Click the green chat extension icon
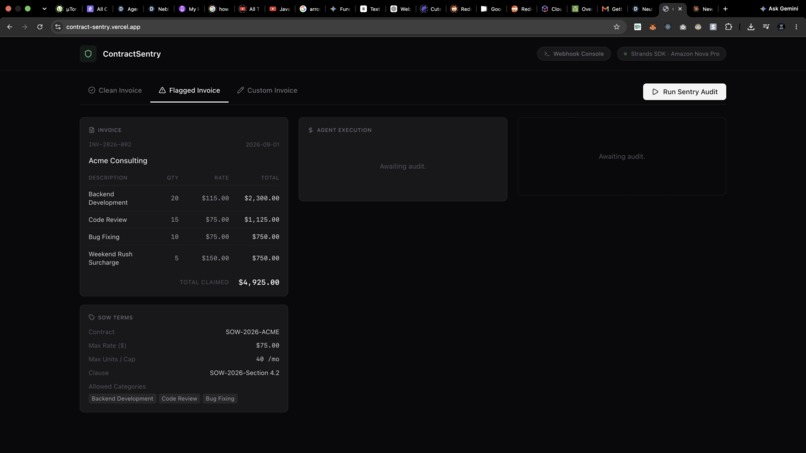This screenshot has height=453, width=806. pos(637,27)
